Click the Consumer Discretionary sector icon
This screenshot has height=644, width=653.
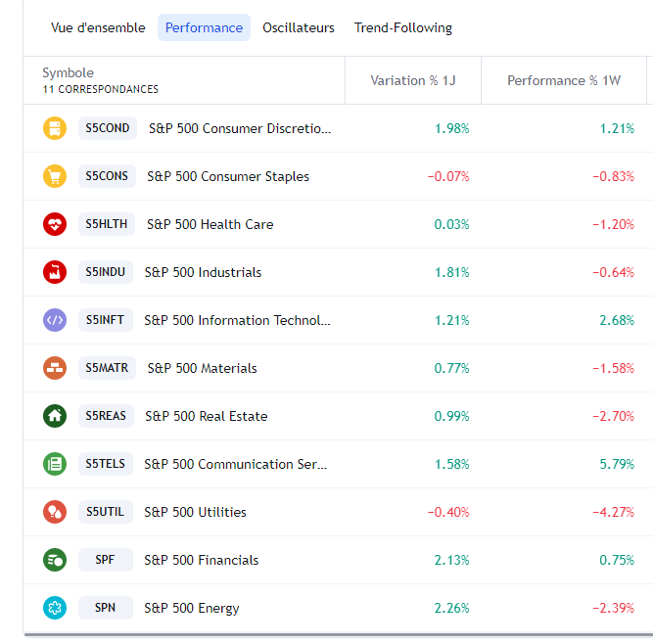[55, 128]
